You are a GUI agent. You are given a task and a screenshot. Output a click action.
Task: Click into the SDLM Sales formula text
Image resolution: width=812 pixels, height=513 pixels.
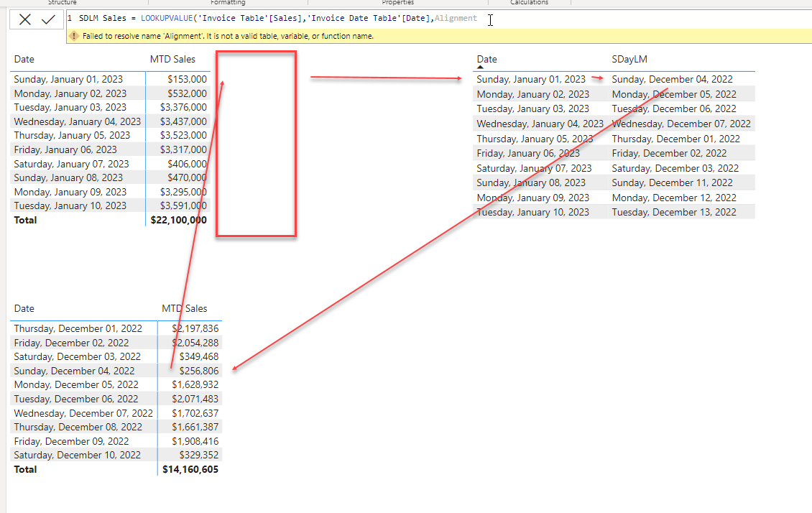[x=277, y=18]
